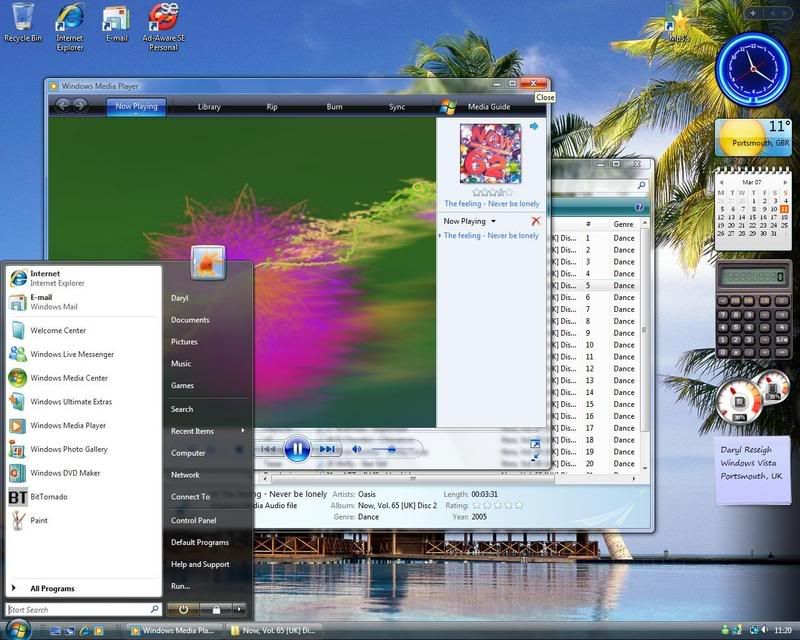The width and height of the screenshot is (800, 640).
Task: Expand the Now Playing list dropdown
Action: coord(493,221)
